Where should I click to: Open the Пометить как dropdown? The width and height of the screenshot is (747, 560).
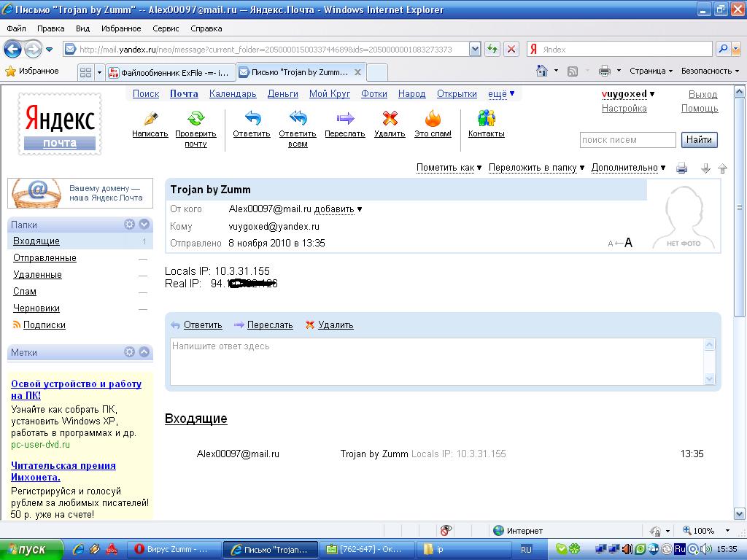coord(449,168)
